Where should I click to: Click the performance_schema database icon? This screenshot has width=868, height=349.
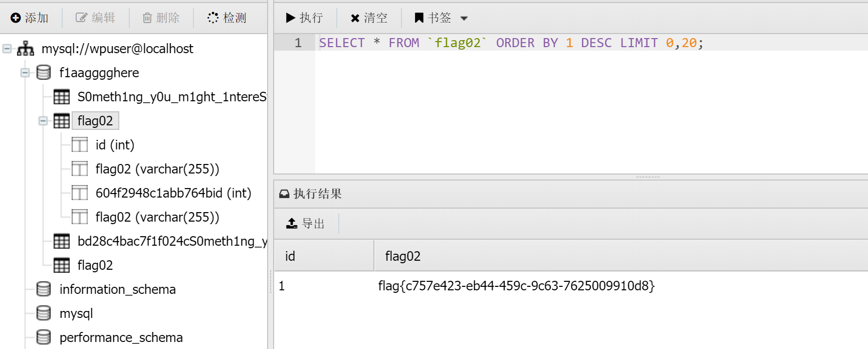coord(44,337)
